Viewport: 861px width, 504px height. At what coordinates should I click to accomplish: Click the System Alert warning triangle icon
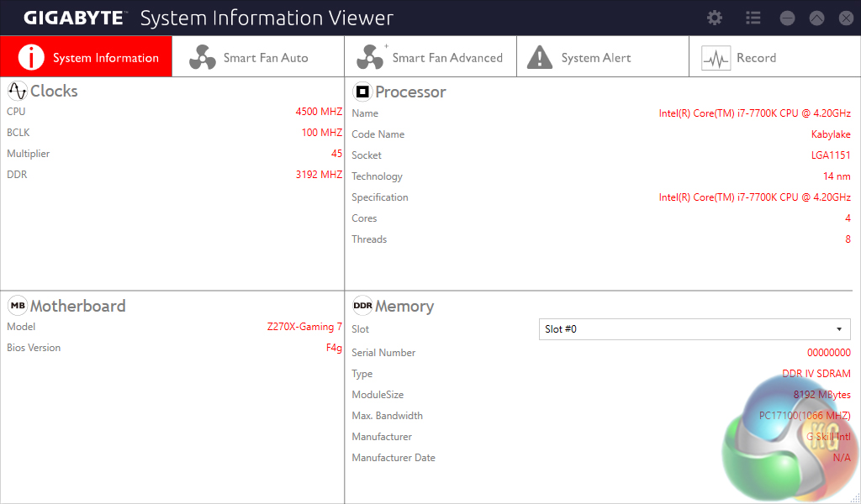point(540,58)
